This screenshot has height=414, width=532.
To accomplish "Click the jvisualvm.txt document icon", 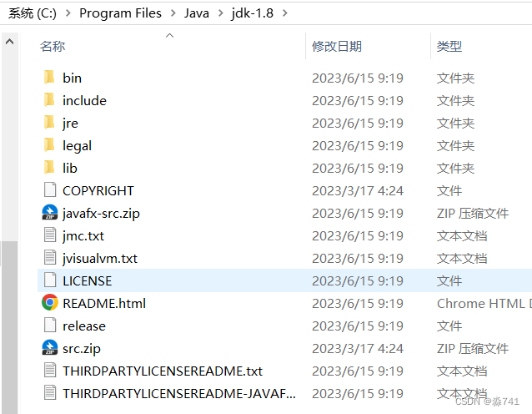I will [x=50, y=258].
